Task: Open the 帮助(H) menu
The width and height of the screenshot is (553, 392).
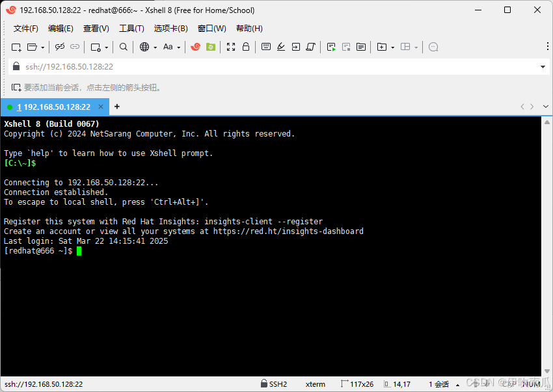Action: (x=249, y=29)
